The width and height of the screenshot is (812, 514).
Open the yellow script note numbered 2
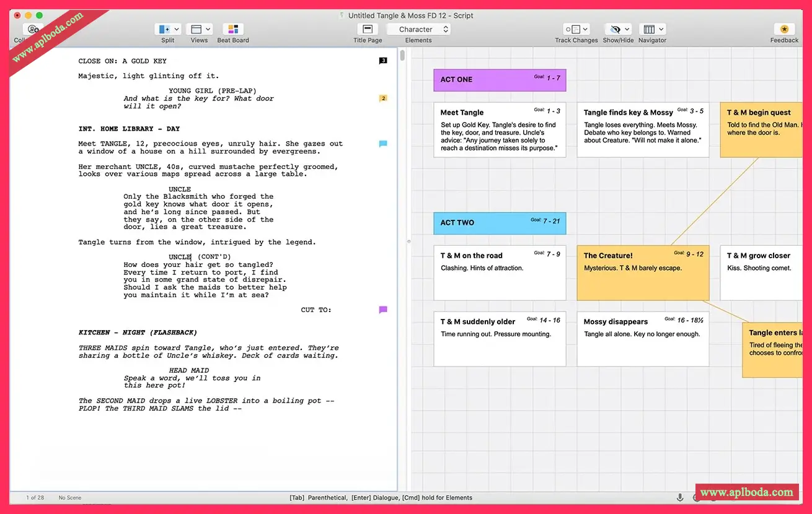point(383,98)
